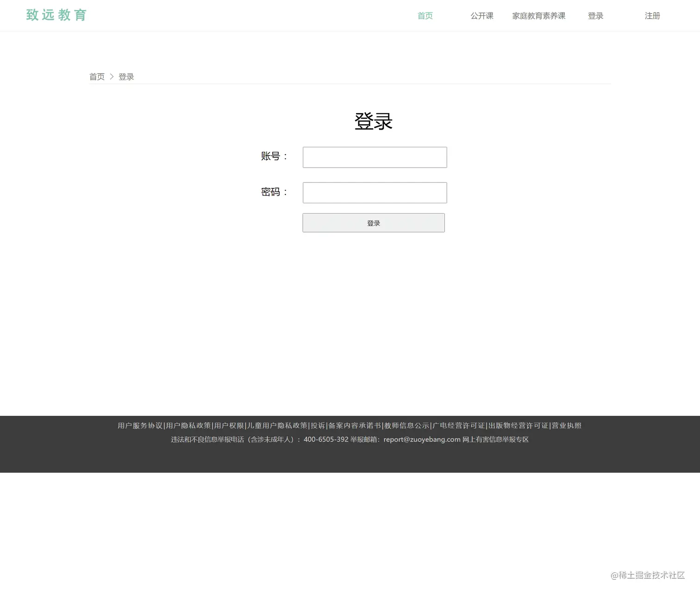This screenshot has height=595, width=700.
Task: Click the breadcrumb chevron separator
Action: 112,77
